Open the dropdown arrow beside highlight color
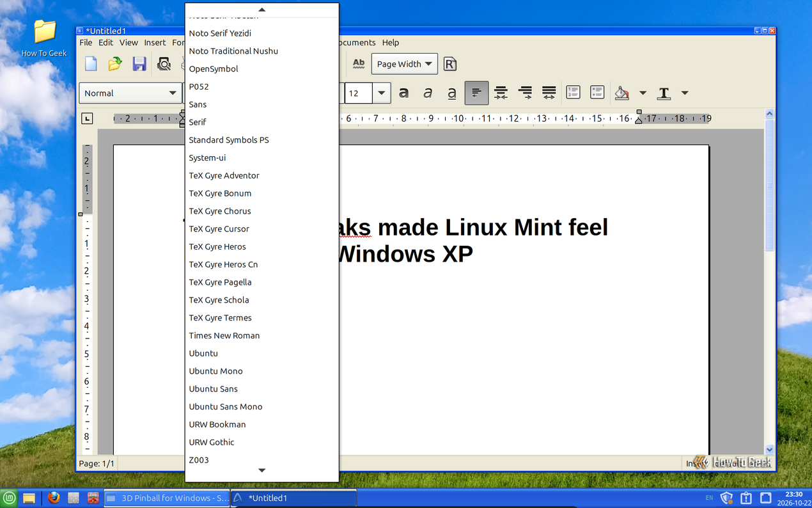The image size is (812, 508). pos(643,93)
